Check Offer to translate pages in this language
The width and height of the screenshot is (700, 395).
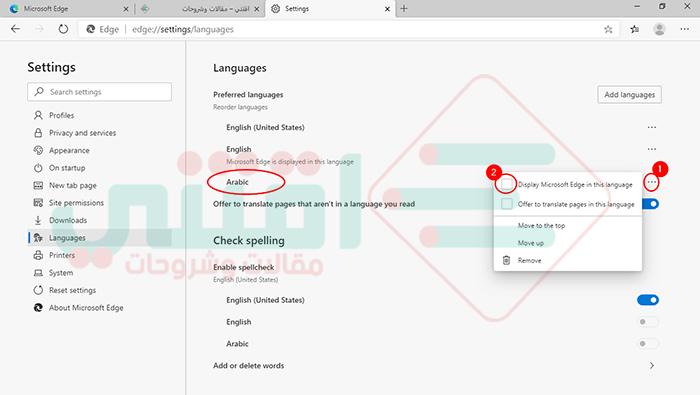507,204
